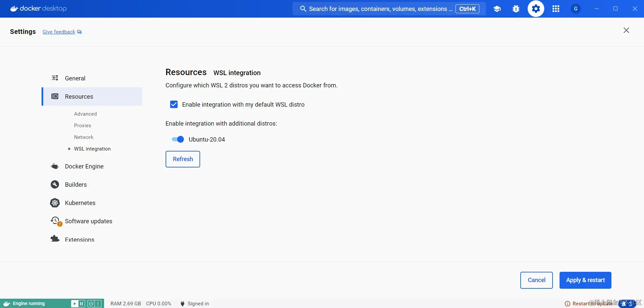Click Apply & restart

click(585, 280)
